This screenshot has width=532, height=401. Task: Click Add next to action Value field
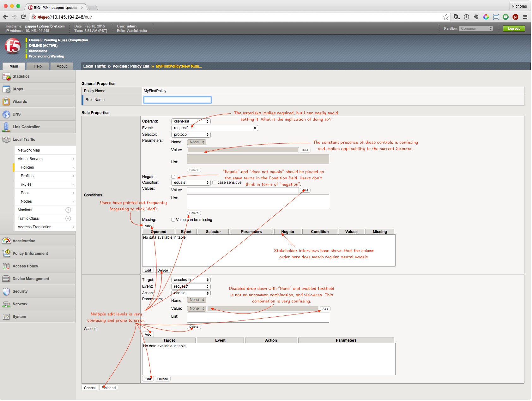(x=325, y=309)
